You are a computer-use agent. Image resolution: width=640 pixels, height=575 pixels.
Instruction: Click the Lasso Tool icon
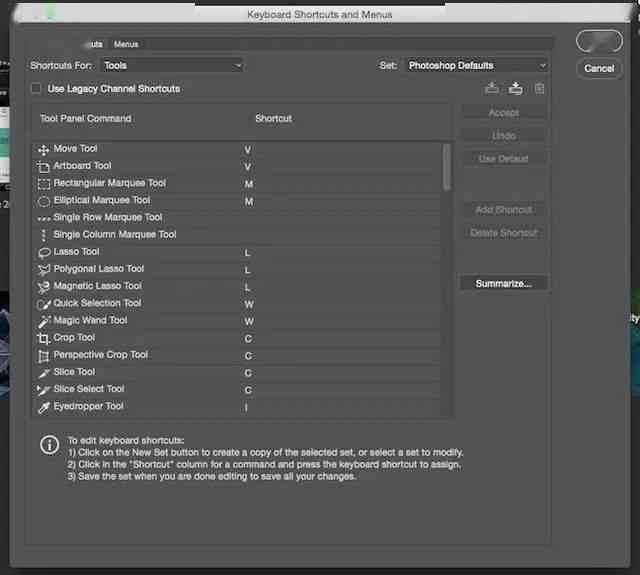pos(44,253)
